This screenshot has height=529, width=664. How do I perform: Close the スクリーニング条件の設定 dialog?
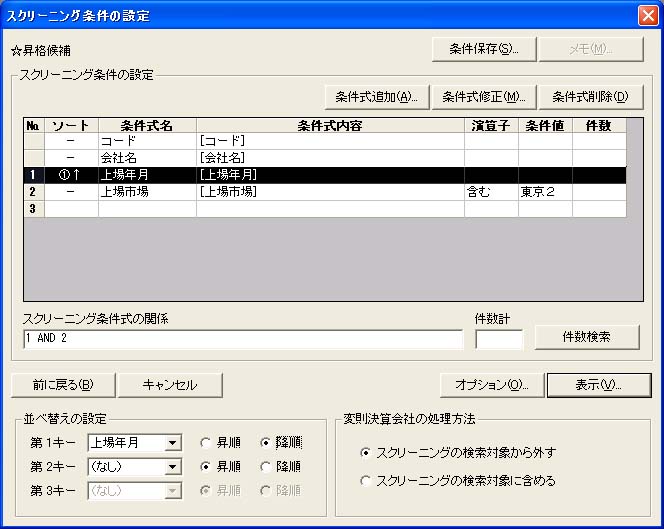pos(647,14)
